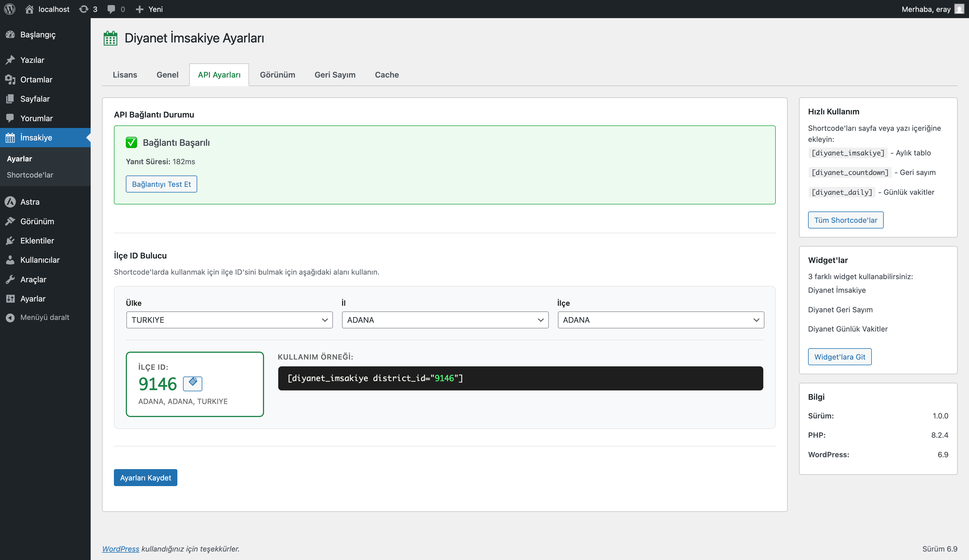
Task: Click the Ayarları Kaydet button
Action: 145,478
